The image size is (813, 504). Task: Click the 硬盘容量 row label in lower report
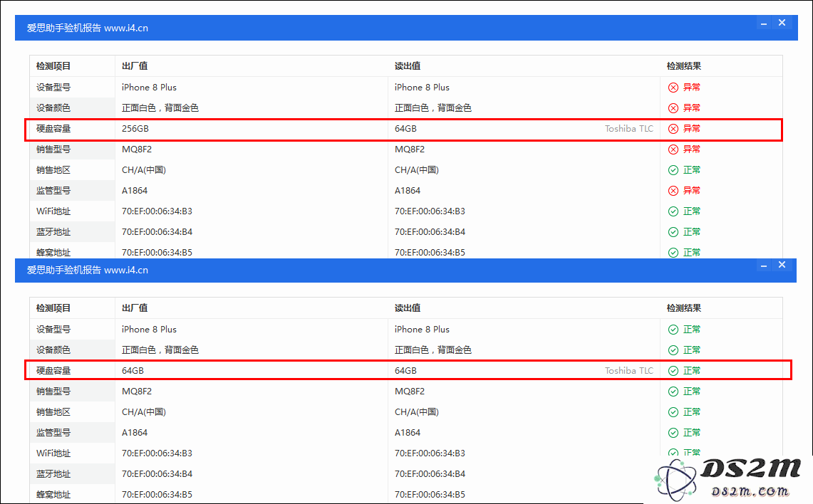pos(53,371)
